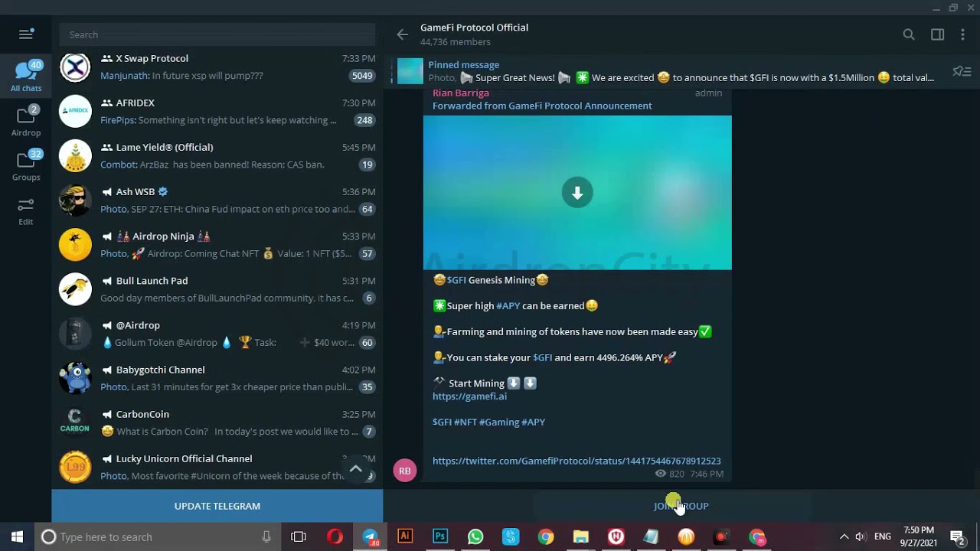Image resolution: width=980 pixels, height=551 pixels.
Task: Click the UPDATE TELEGRAM button
Action: click(x=217, y=506)
